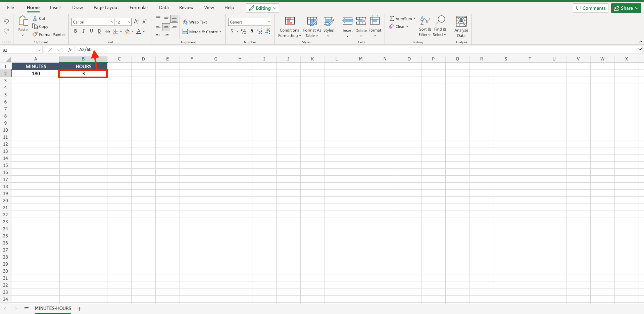Toggle underline formatting
The width and height of the screenshot is (644, 314).
[91, 31]
